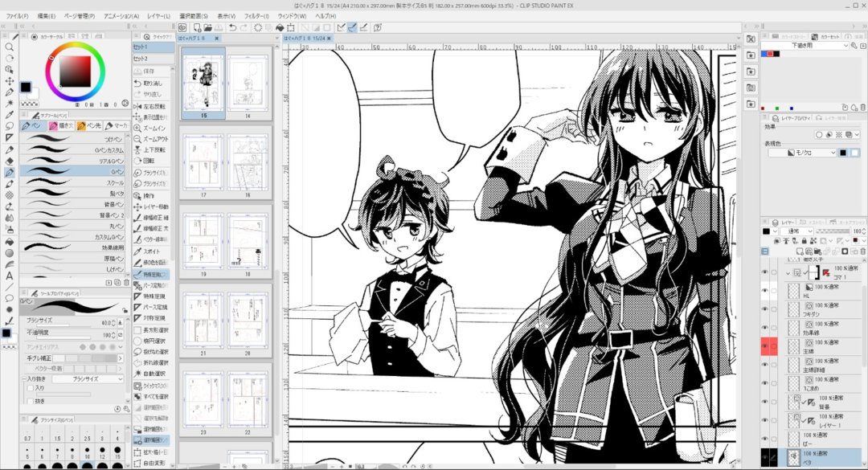Switch to the マーカー sub tool tab

(x=117, y=125)
